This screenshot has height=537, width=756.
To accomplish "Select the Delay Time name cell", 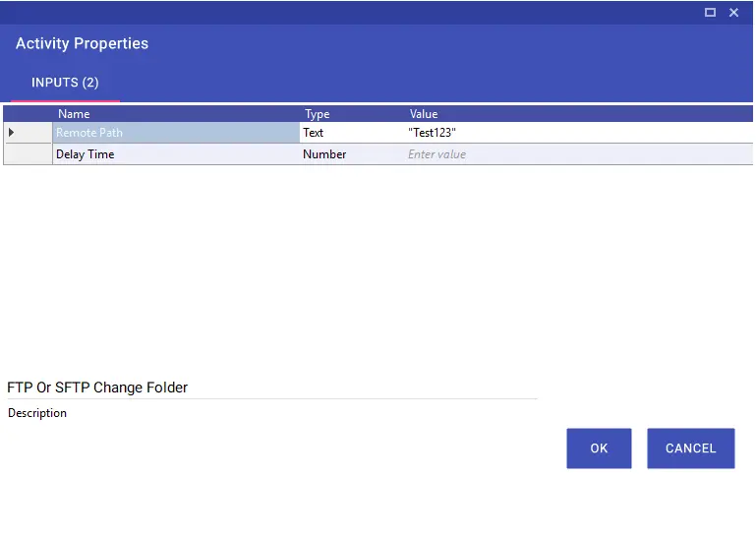I will [176, 154].
